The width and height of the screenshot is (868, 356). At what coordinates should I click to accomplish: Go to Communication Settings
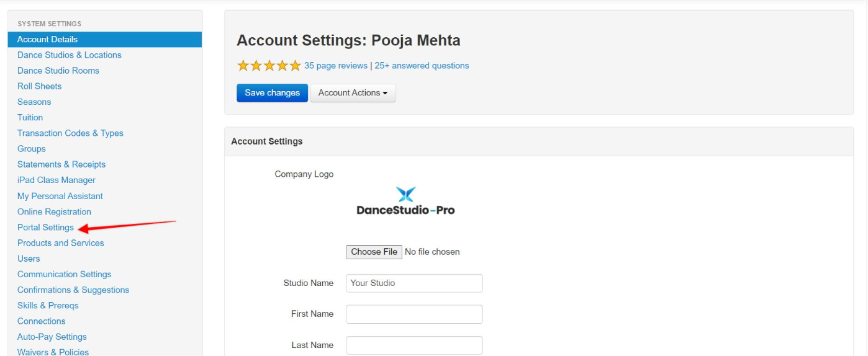click(x=65, y=274)
